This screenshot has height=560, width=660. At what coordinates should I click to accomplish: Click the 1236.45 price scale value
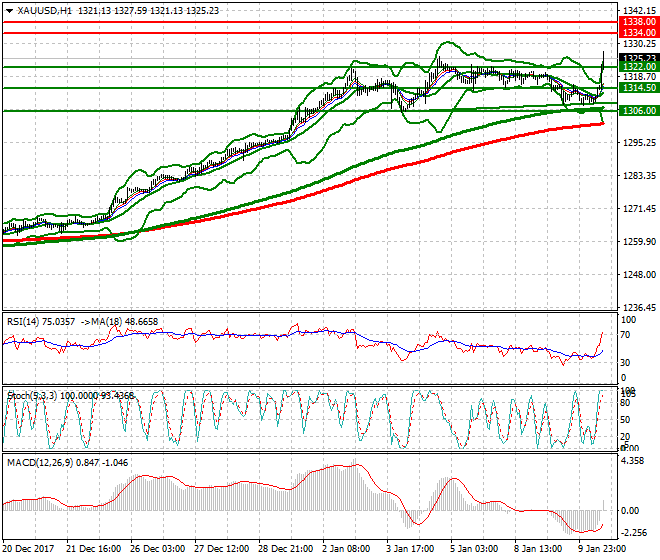639,308
